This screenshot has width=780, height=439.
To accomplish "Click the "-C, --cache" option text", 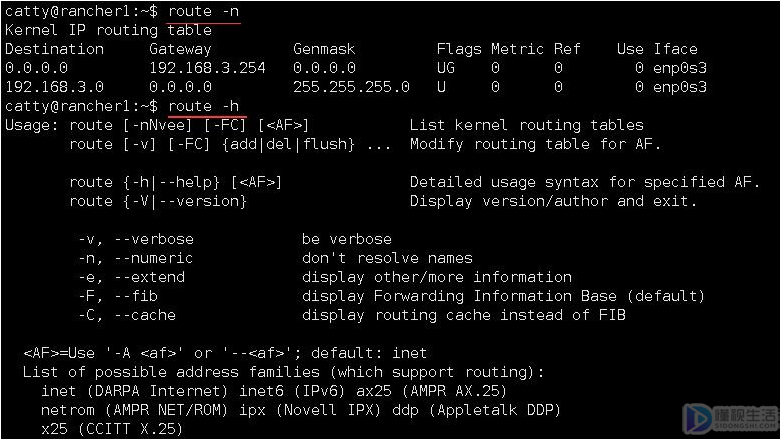I will (x=126, y=315).
